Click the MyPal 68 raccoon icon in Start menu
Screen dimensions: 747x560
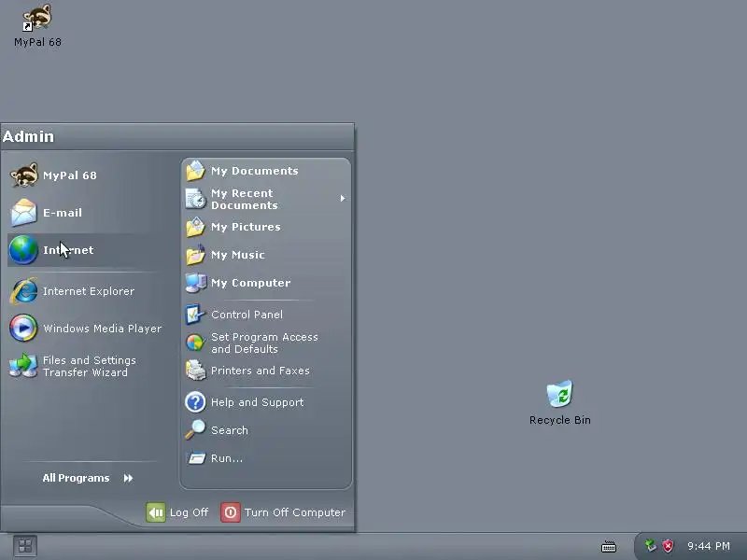click(24, 175)
